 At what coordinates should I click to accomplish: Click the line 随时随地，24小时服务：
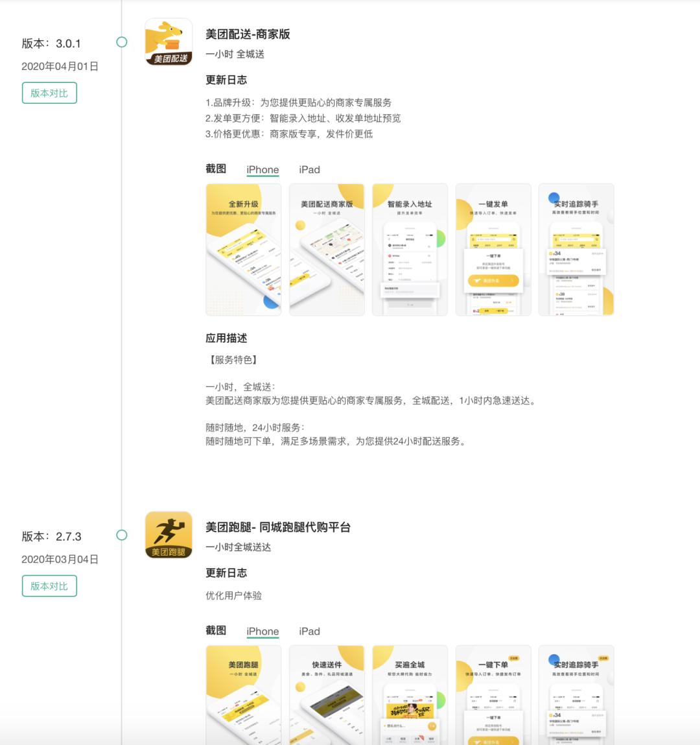pos(255,428)
